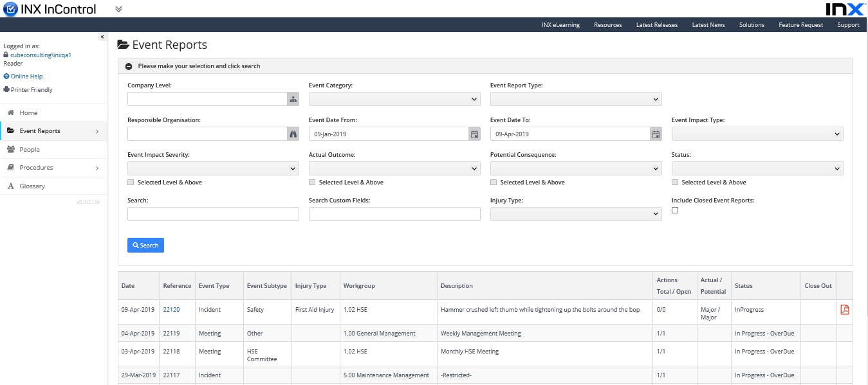Click the Printer Friendly icon
Viewport: 868px width, 385px height.
click(x=6, y=89)
